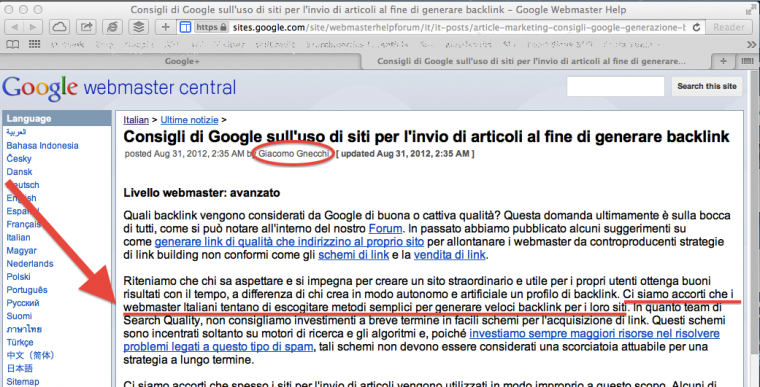The image size is (760, 387).
Task: Expand hidden bookmarks with double chevron
Action: (x=751, y=45)
